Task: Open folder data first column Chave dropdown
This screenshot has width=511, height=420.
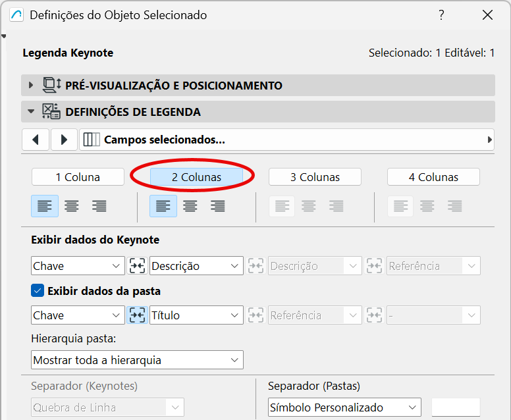Action: pyautogui.click(x=78, y=315)
